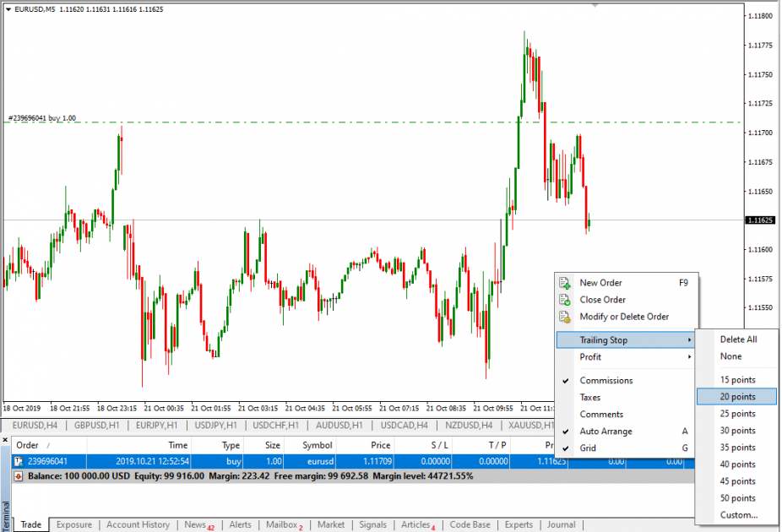Switch to the AUDUSD,H1 chart tab
The width and height of the screenshot is (782, 532).
coord(339,426)
